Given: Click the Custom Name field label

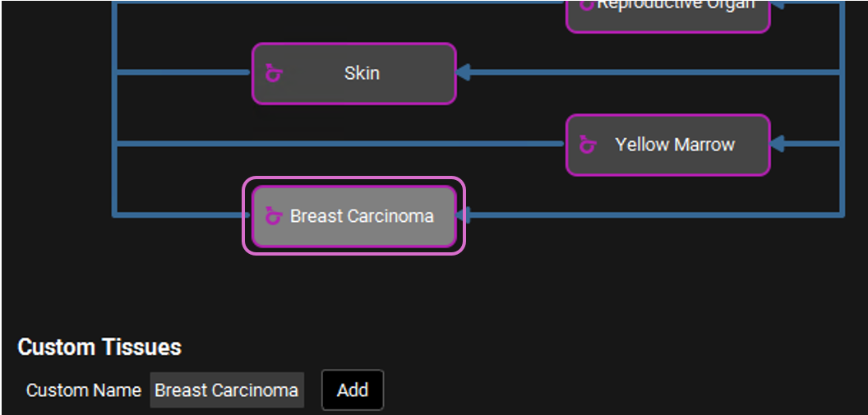Looking at the screenshot, I should click(x=84, y=390).
